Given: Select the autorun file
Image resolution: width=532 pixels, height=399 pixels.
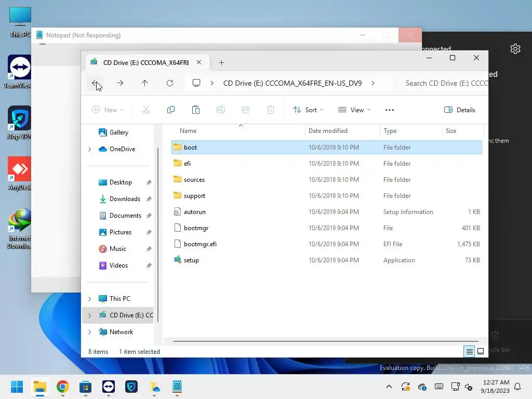Looking at the screenshot, I should [327, 212].
